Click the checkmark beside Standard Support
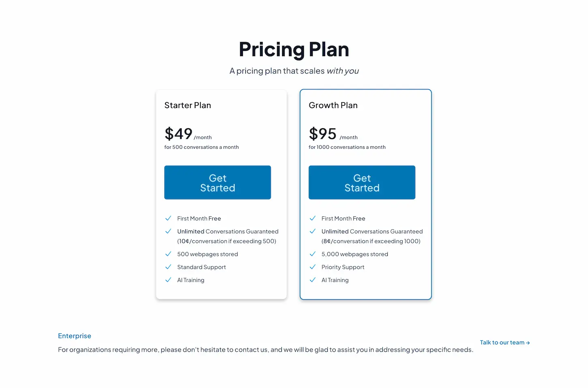588x388 pixels. tap(168, 267)
